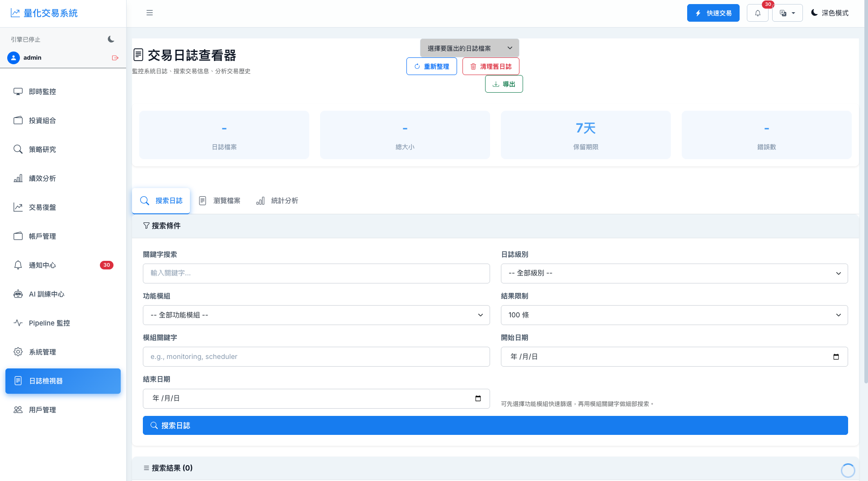The image size is (868, 481).
Task: Open the 日誌級別 dropdown
Action: [x=674, y=274]
